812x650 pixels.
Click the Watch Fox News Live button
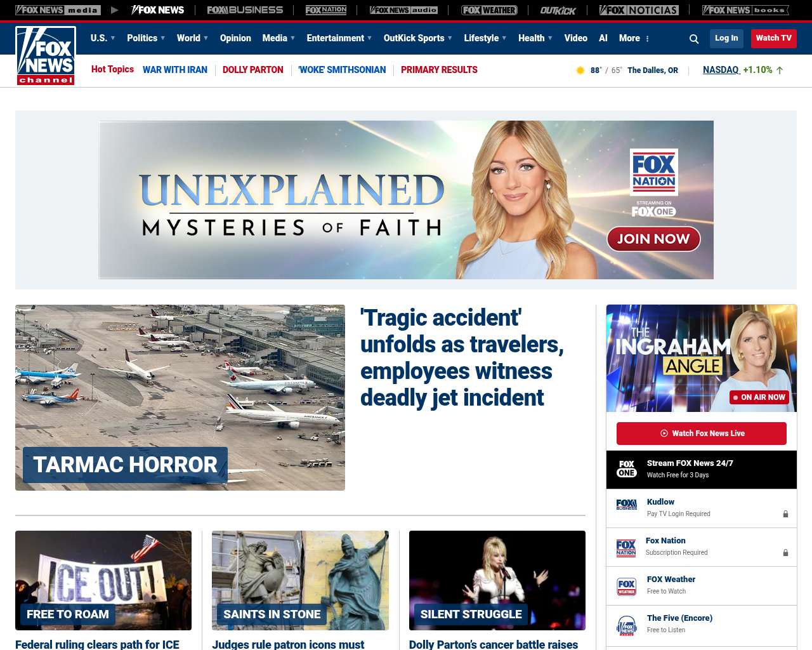702,434
